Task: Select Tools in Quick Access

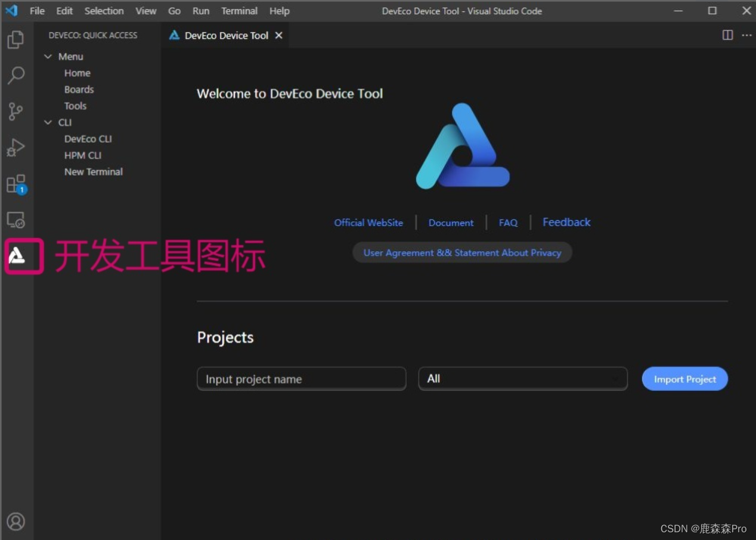Action: [x=76, y=106]
